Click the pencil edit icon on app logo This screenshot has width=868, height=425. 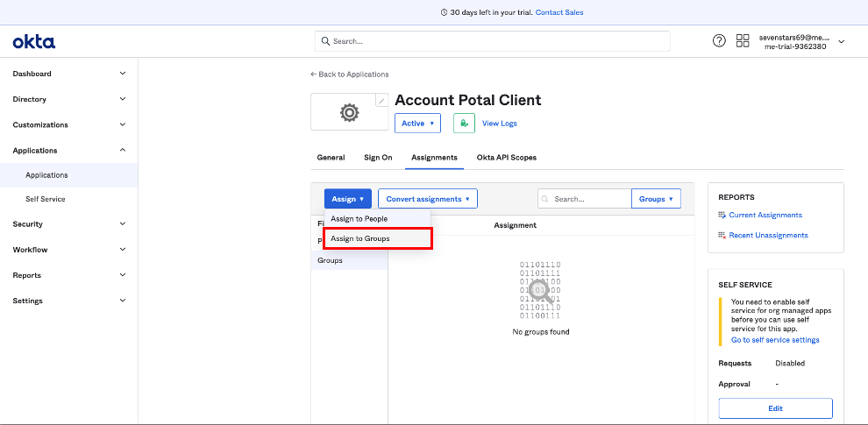(381, 102)
